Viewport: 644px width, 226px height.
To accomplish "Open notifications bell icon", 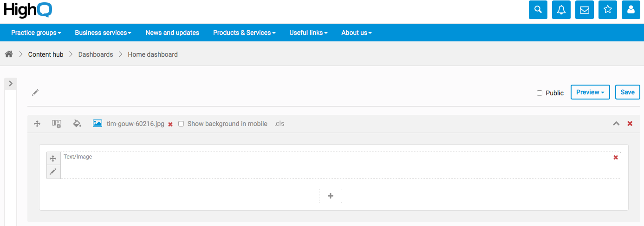I will tap(561, 10).
